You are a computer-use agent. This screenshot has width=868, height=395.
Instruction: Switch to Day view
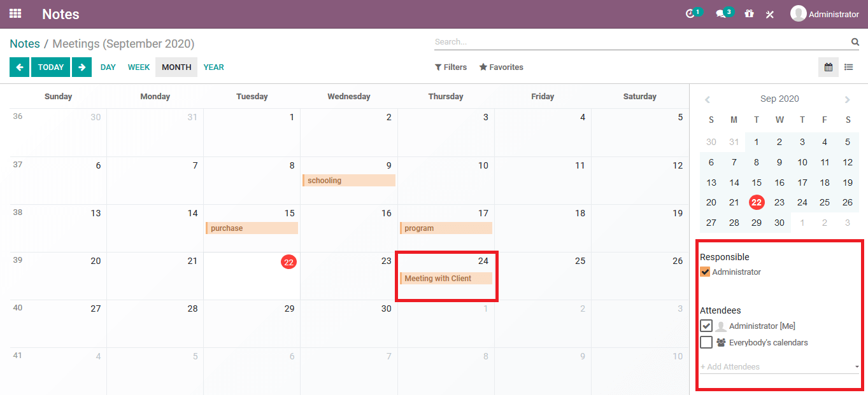coord(108,67)
